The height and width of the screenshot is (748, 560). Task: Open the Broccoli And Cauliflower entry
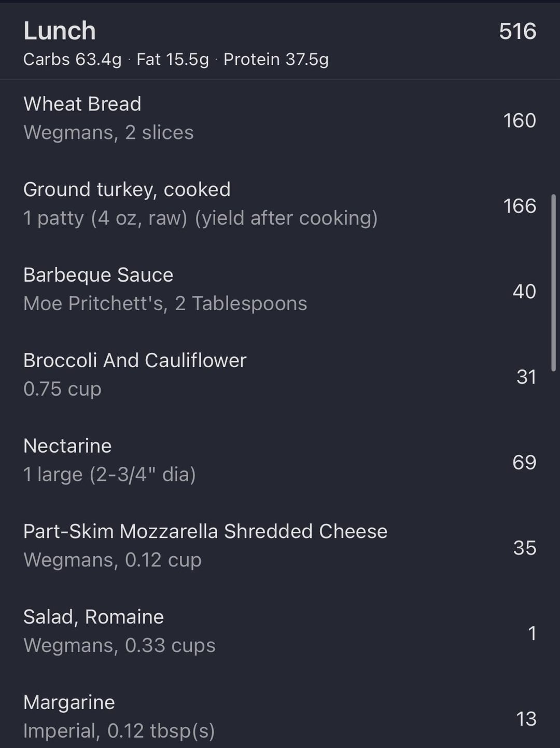pos(135,361)
